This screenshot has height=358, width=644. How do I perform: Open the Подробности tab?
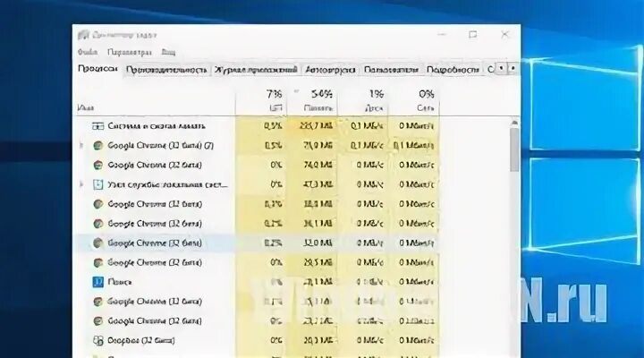click(x=453, y=70)
